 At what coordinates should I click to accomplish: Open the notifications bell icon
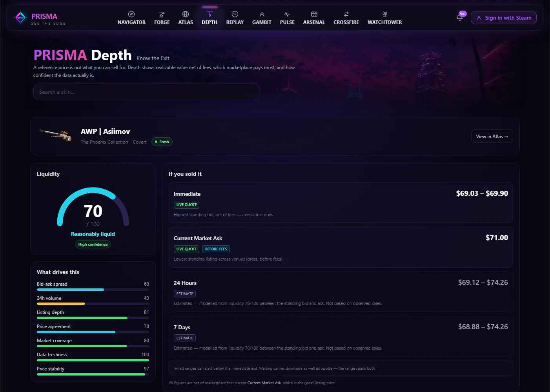[x=460, y=18]
